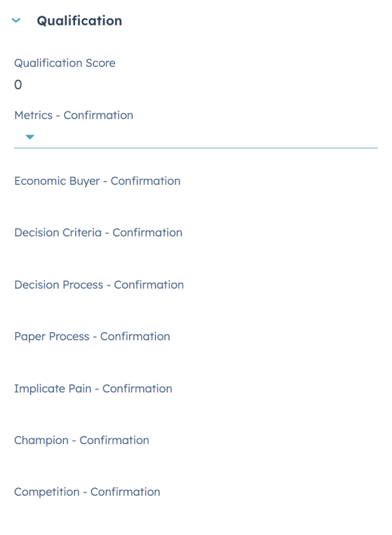
Task: Select the Champion - Confirmation property
Action: point(82,440)
